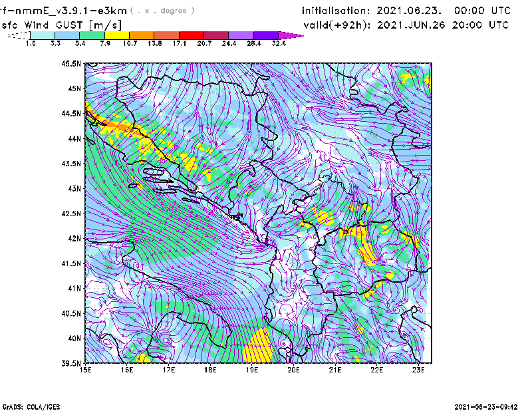Click the 39.5N latitude label
Viewport: 532px width, 411px height.
coord(71,363)
